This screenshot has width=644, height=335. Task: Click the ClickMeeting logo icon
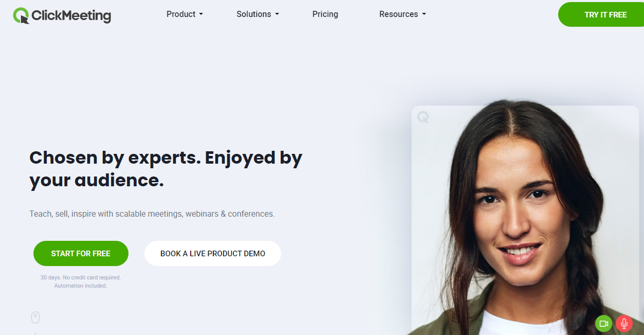tap(21, 16)
